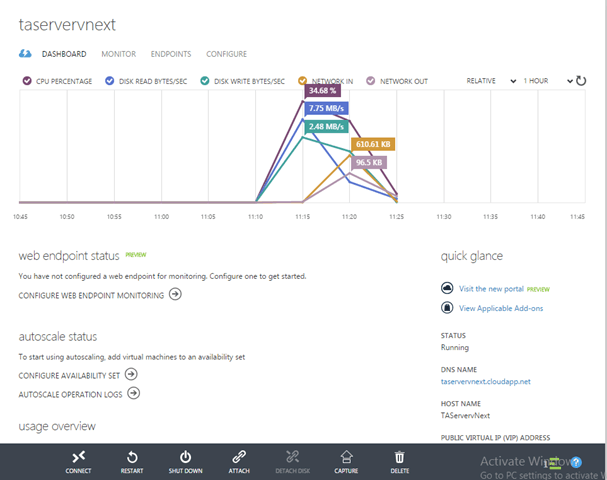Toggle the Disk Write Bytes/Sec metric

[x=205, y=81]
